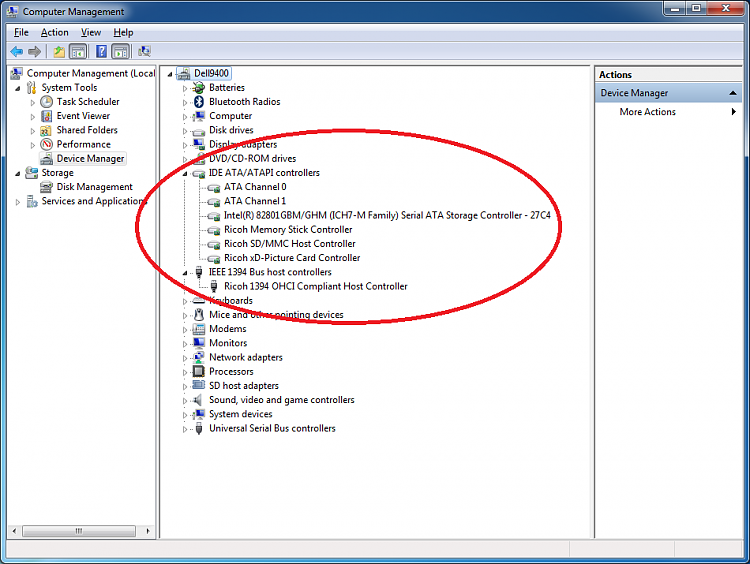Click Scan for hardware changes toolbar icon
Image resolution: width=750 pixels, height=564 pixels.
pyautogui.click(x=144, y=51)
